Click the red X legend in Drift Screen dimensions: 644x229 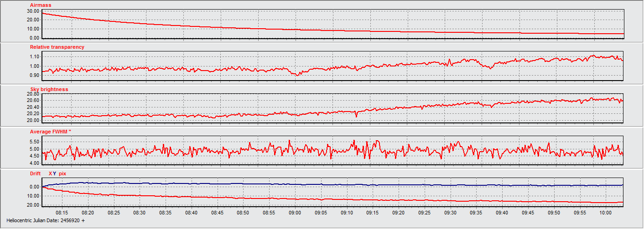[x=50, y=173]
